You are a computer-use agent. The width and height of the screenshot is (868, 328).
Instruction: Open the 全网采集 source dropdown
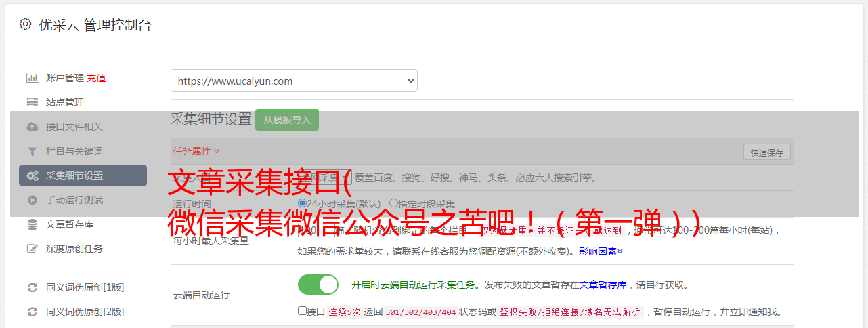tap(325, 178)
